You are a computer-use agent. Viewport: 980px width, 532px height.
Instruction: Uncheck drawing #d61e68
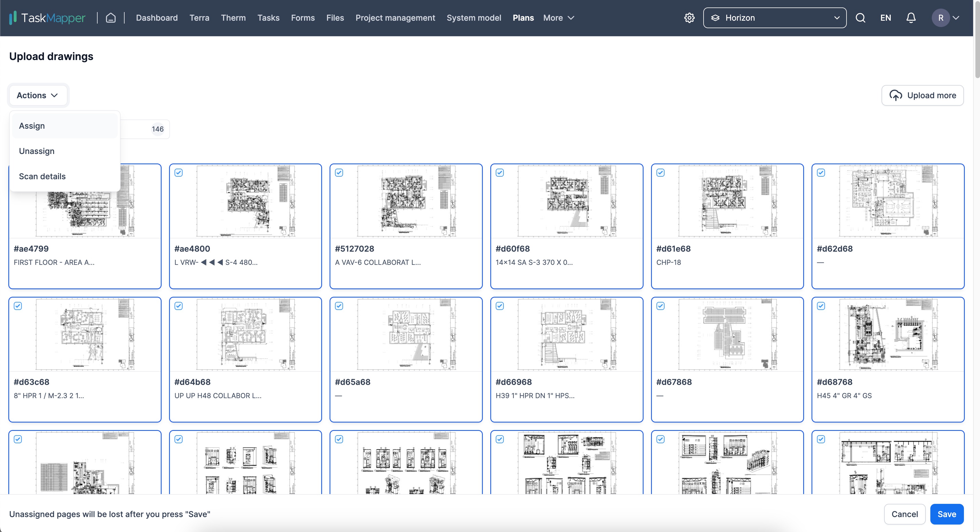(661, 173)
